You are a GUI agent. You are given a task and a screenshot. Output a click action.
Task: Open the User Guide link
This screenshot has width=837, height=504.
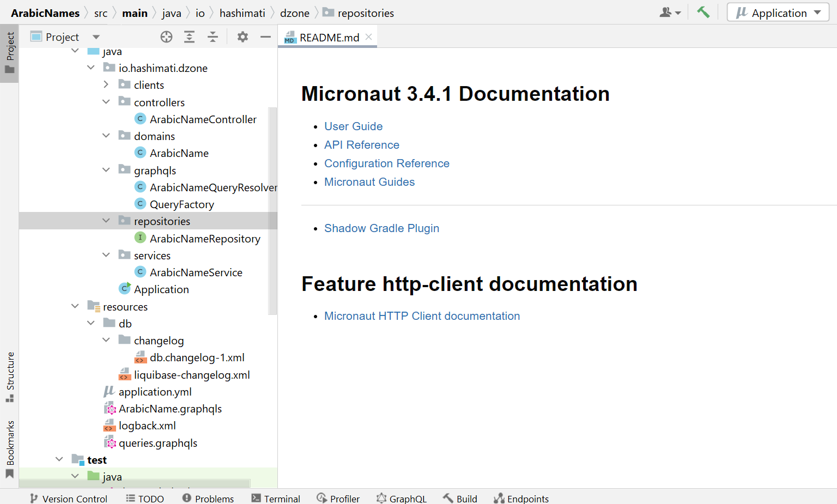(353, 126)
